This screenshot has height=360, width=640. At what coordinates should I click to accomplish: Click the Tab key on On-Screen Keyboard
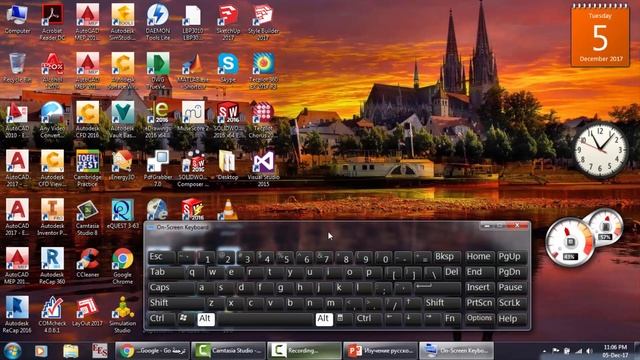165,272
